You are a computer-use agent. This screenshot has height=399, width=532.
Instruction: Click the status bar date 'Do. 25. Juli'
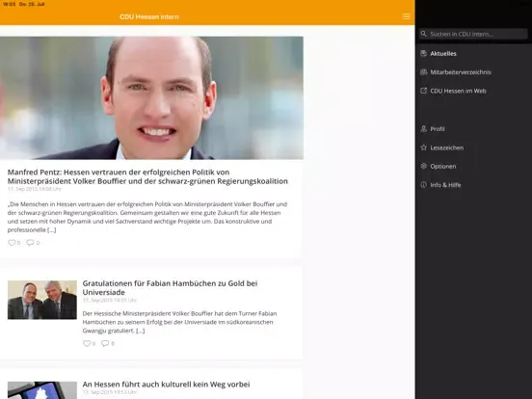(32, 4)
